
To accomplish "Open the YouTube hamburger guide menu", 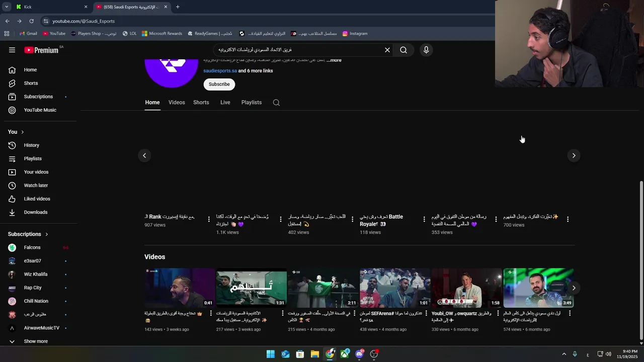I will (x=12, y=50).
